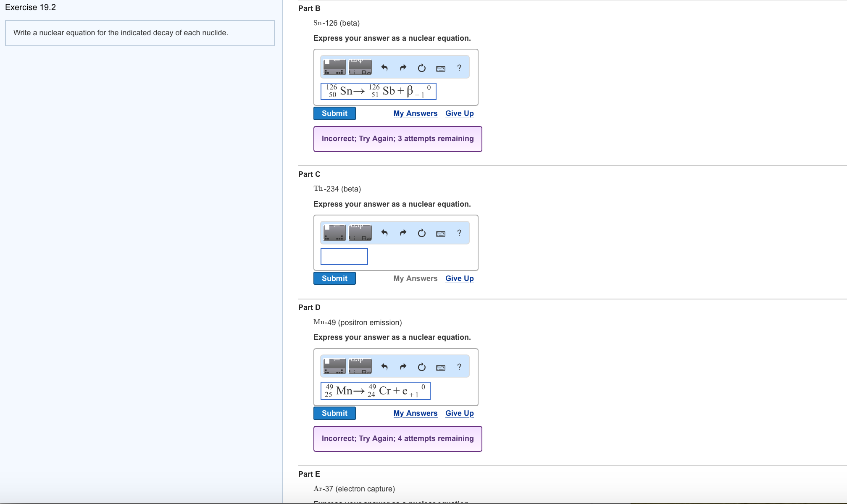Open symbols palette in Part C toolbar
Screen dimensions: 847x504
[360, 233]
